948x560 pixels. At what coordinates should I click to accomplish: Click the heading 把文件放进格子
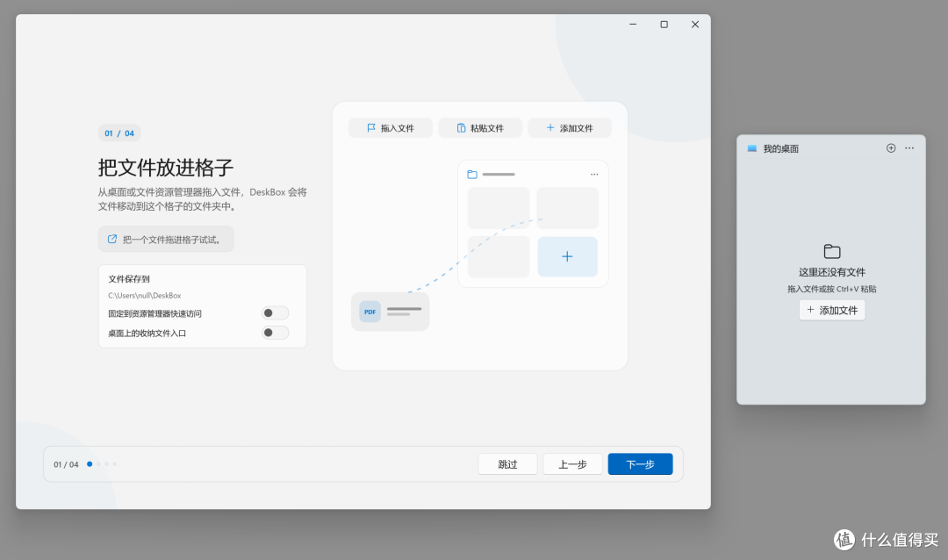166,168
